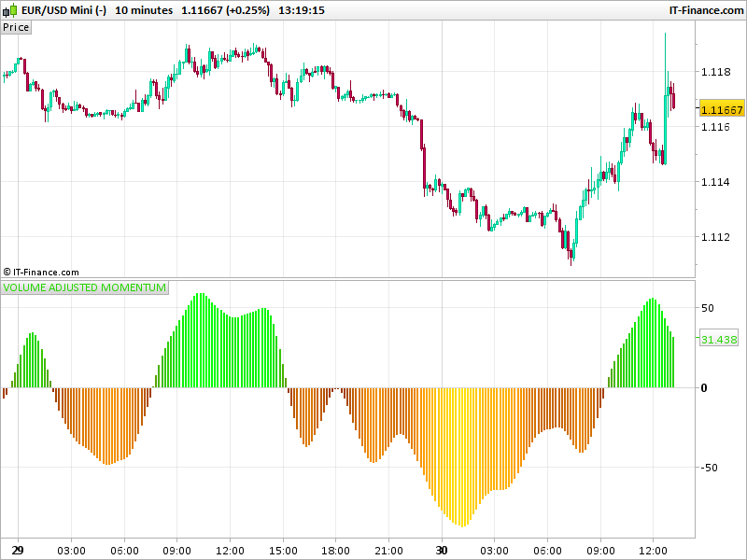Open the VOLUME ADJUSTED MOMENTUM indicator label
This screenshot has width=747, height=560.
(x=84, y=287)
